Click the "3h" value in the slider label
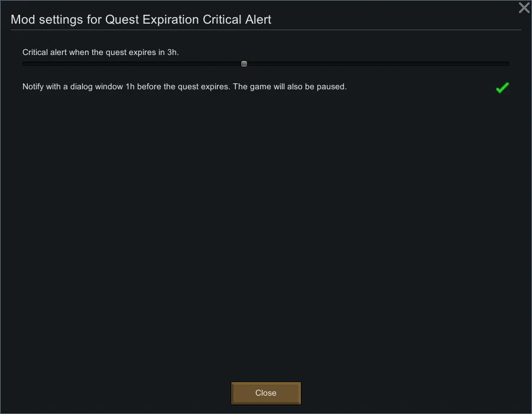 (x=172, y=53)
